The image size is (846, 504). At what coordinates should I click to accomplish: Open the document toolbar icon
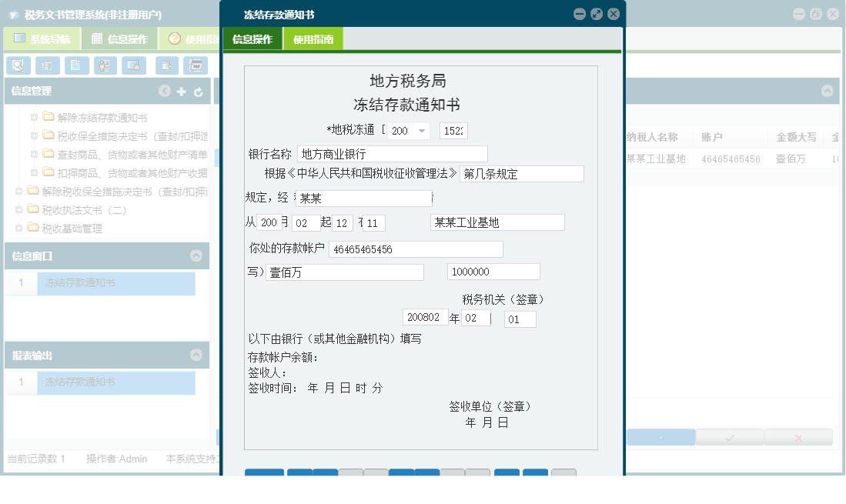pyautogui.click(x=76, y=65)
